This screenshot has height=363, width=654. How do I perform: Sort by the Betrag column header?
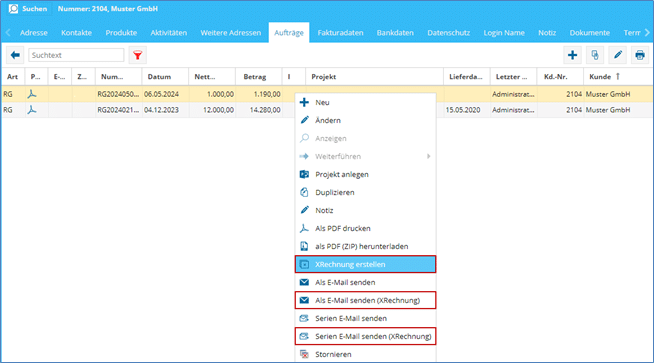pyautogui.click(x=259, y=77)
